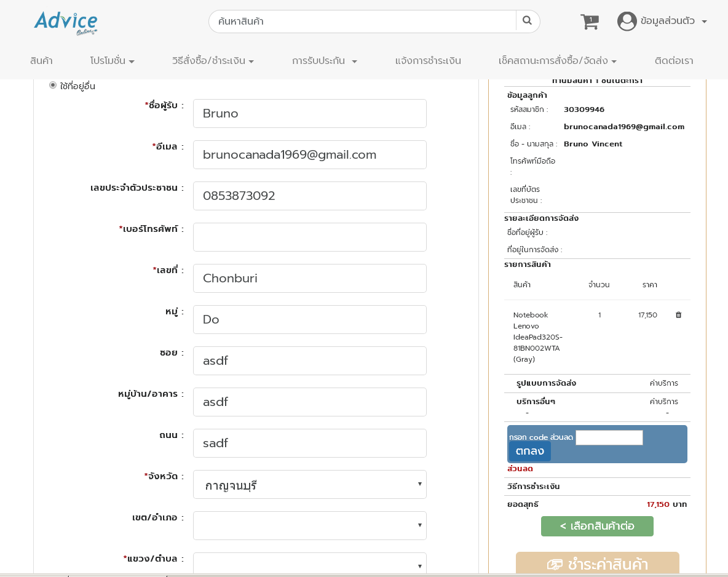Expand the วิธีสั่งซื้อ/ชำระเงิน menu
Viewport: 728px width, 577px height.
(213, 61)
